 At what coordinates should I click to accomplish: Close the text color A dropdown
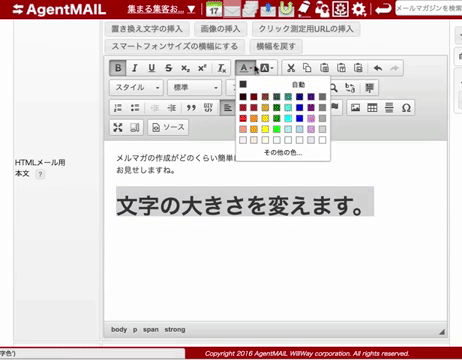[246, 68]
